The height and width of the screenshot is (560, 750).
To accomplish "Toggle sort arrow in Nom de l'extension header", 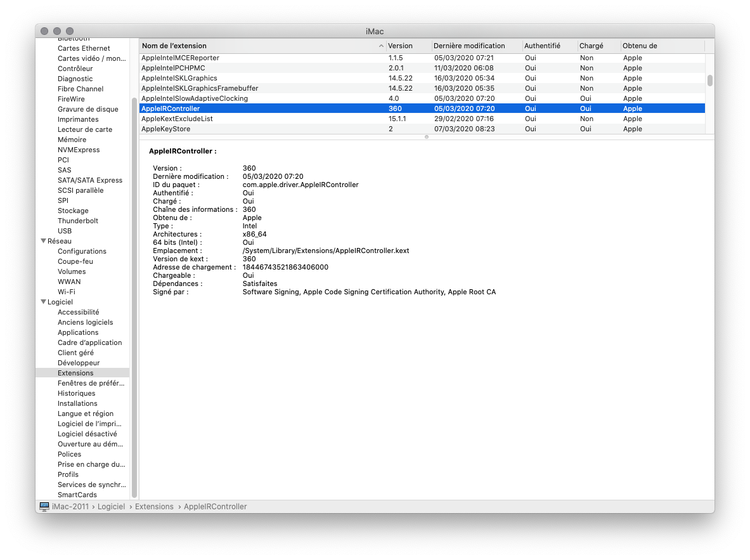I will (381, 46).
